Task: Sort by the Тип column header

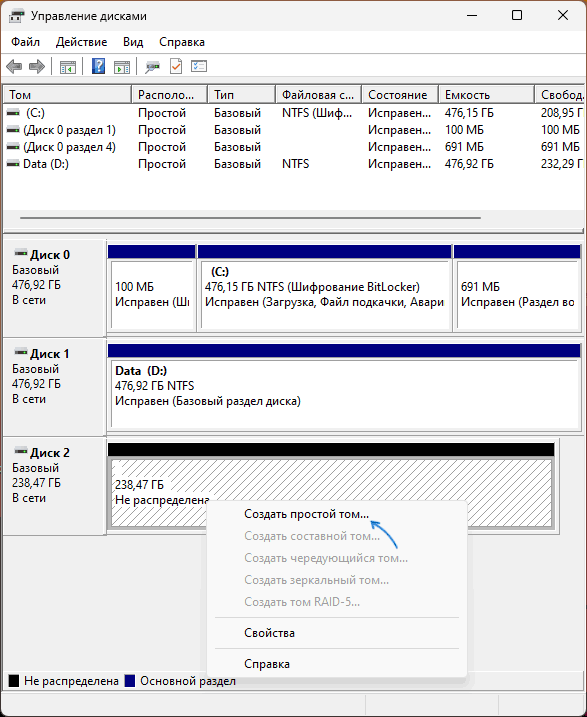Action: [241, 95]
